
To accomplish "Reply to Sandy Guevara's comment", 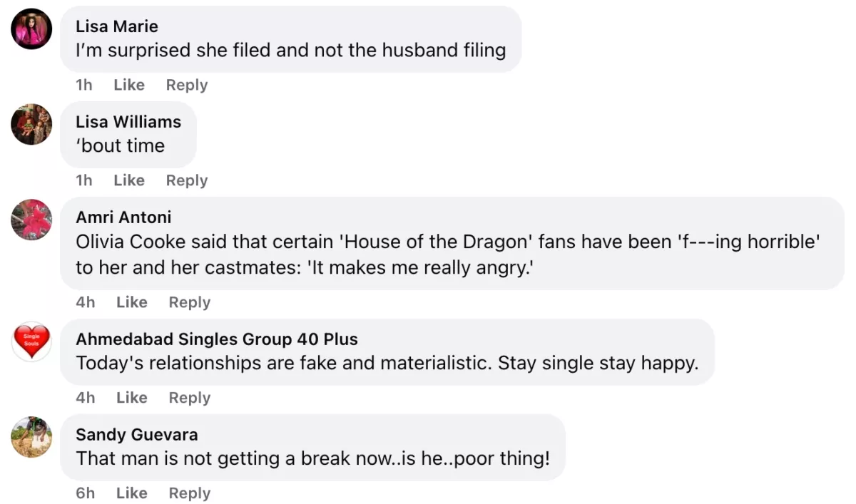I will [190, 493].
